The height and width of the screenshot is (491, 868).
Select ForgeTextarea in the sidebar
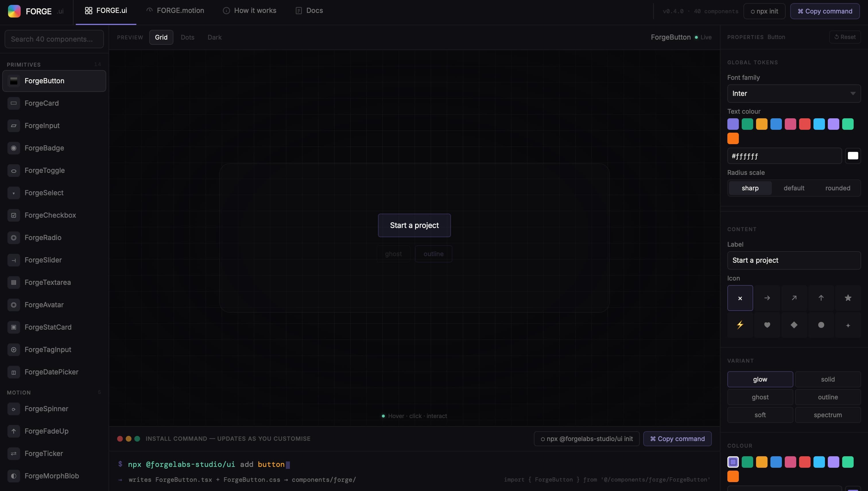pyautogui.click(x=54, y=283)
